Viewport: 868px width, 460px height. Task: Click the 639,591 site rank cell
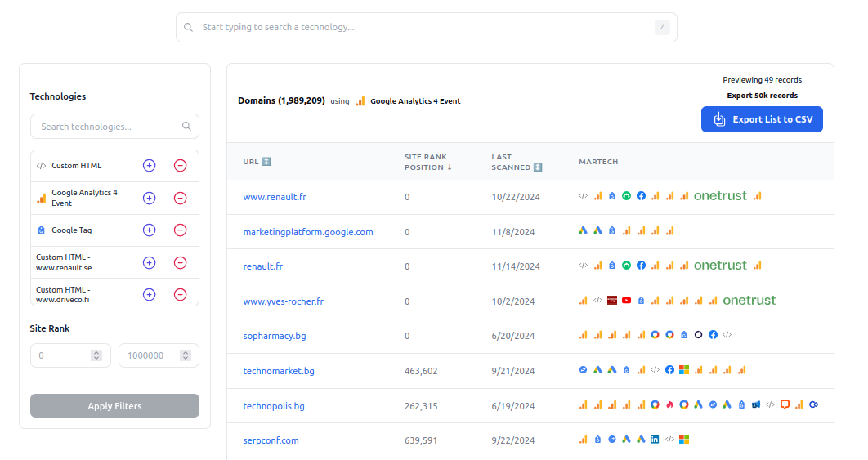(x=421, y=440)
